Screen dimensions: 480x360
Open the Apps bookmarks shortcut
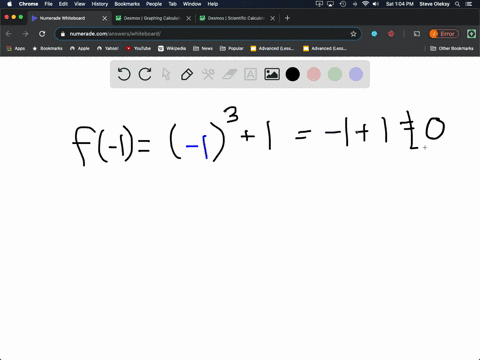click(x=16, y=48)
